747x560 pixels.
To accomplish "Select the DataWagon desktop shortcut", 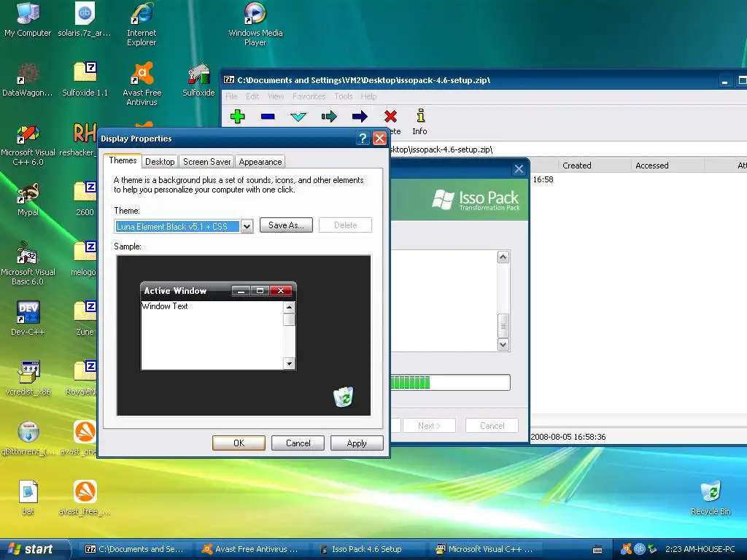I will point(28,79).
